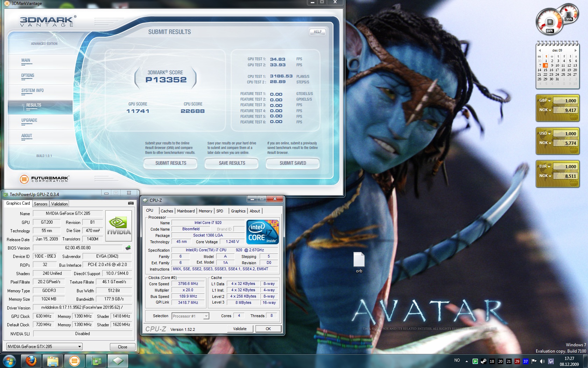Click the Futuremark Corporation logo

tap(44, 179)
